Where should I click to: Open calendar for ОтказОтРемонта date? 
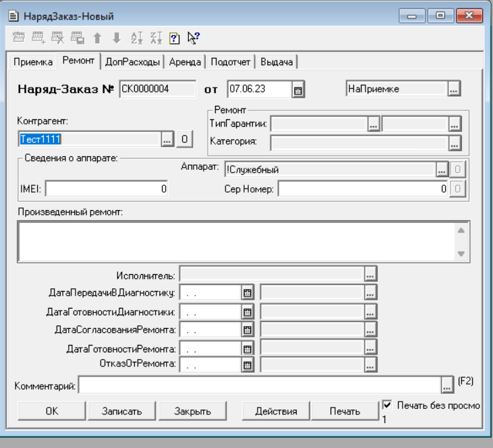tap(247, 364)
